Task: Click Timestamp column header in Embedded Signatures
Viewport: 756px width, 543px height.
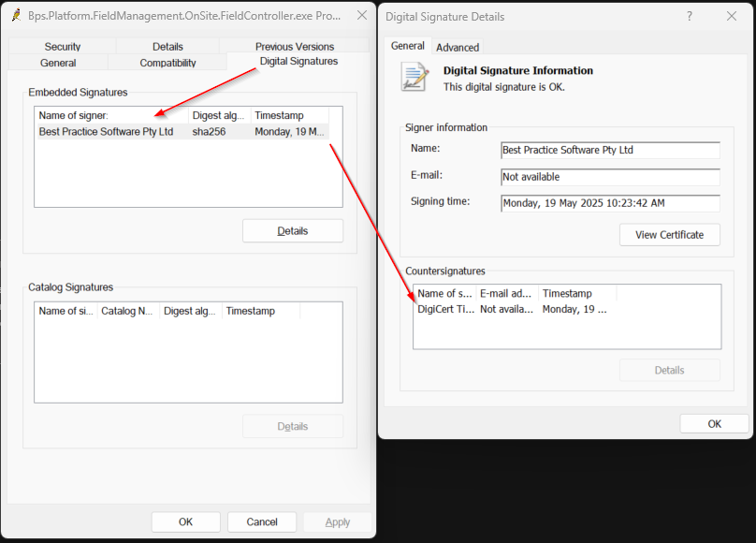Action: 290,115
